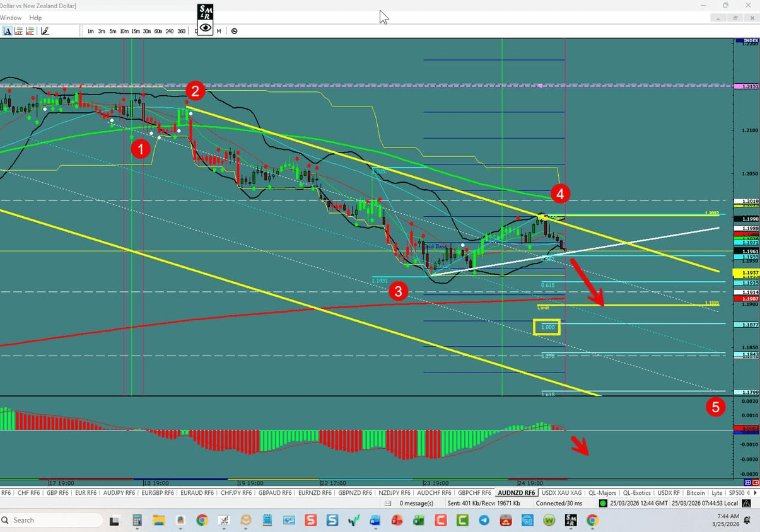Open the Help menu
Screen dimensions: 760x532
(x=35, y=18)
